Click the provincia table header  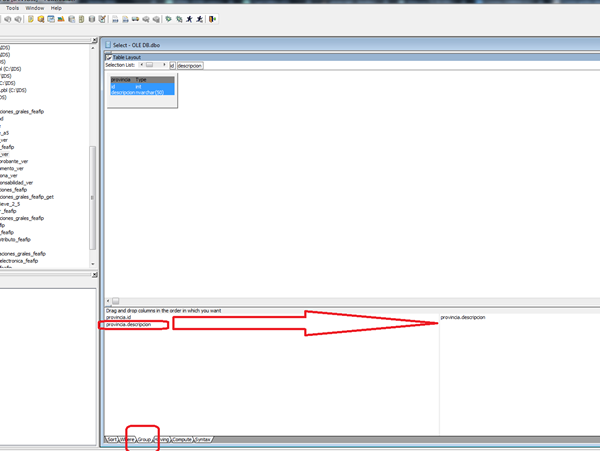coord(142,80)
